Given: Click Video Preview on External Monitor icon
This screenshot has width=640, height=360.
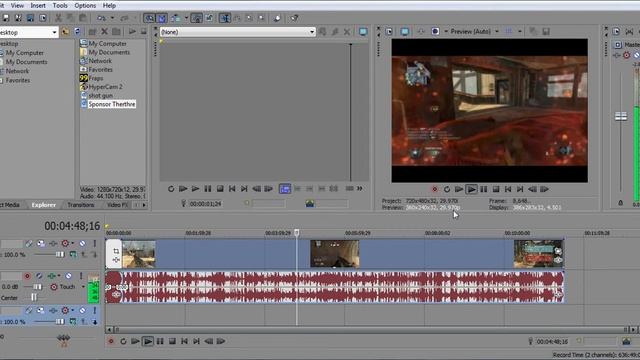Looking at the screenshot, I should (404, 31).
